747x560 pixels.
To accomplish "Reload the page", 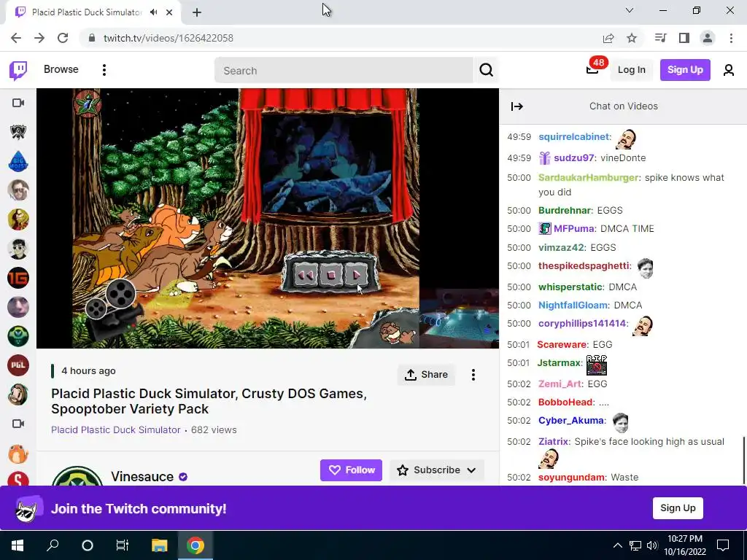I will coord(63,38).
